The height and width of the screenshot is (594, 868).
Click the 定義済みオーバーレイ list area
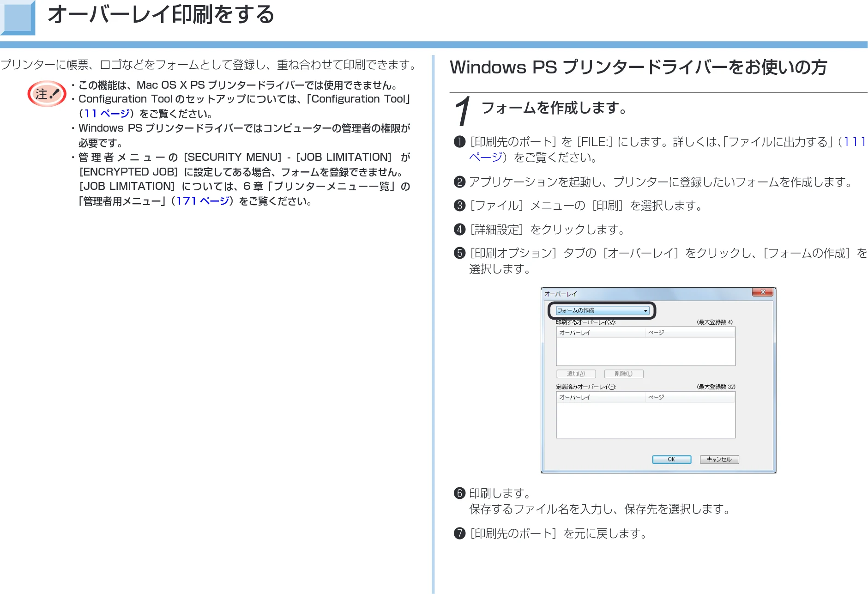pos(645,415)
